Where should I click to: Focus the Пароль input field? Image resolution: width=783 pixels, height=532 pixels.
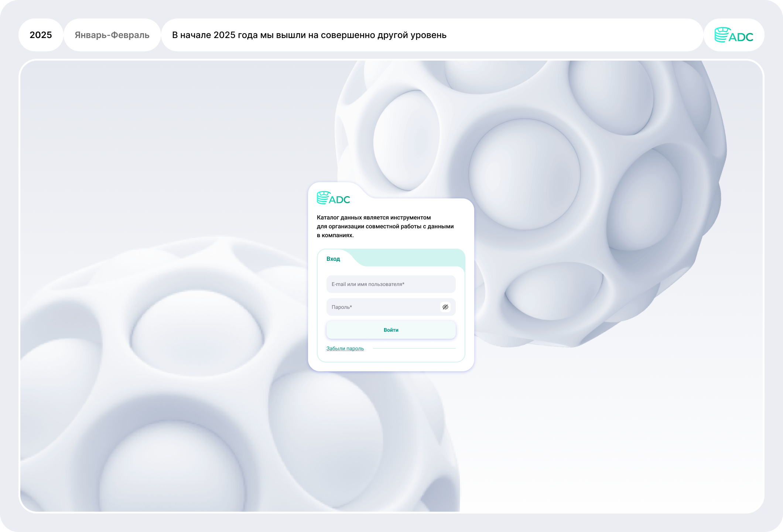[x=391, y=307]
